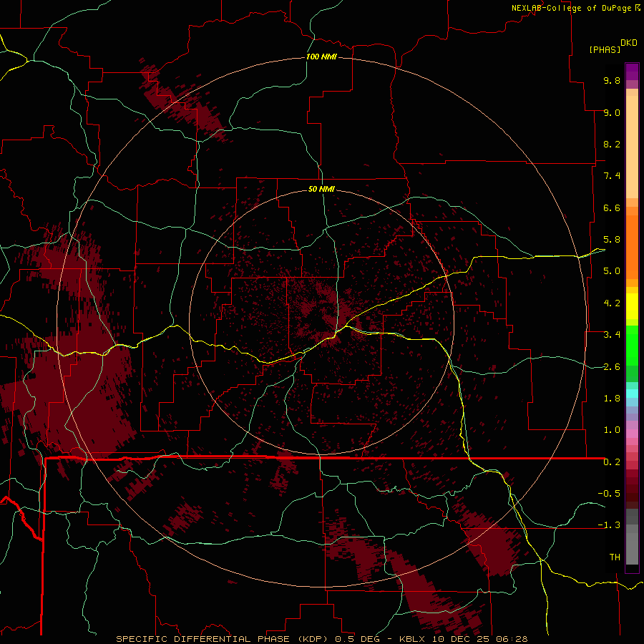Select the 50 NMI range ring label
The width and height of the screenshot is (644, 644).
tap(321, 189)
